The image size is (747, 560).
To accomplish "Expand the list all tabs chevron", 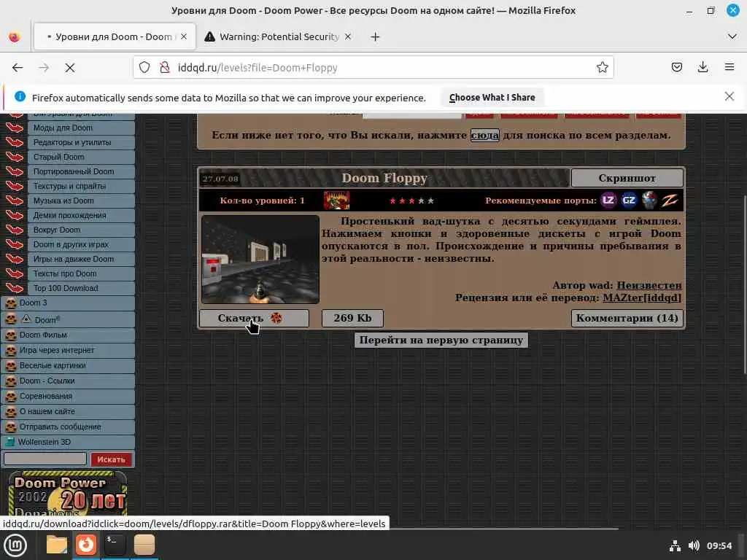I will point(732,36).
